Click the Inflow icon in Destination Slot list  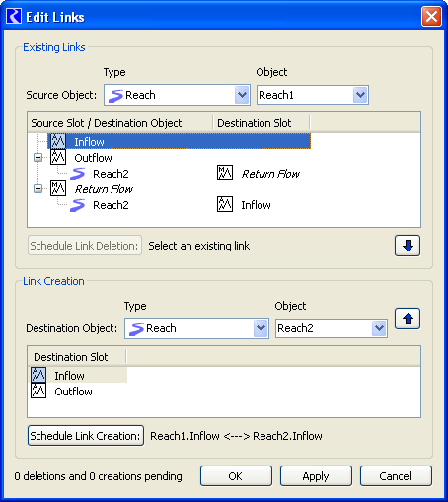[38, 375]
